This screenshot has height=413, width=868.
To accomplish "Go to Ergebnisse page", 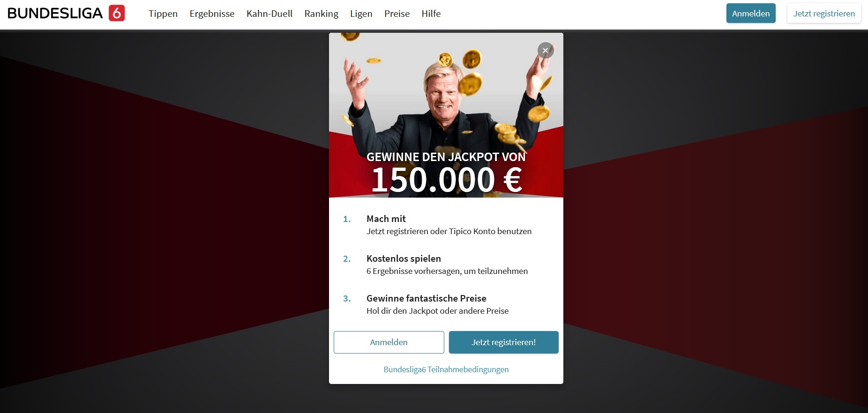I will click(x=212, y=14).
